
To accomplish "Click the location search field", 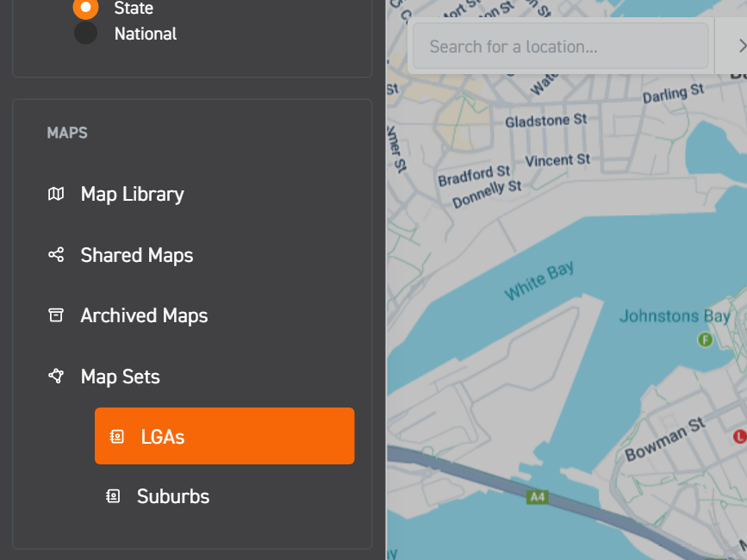I will [559, 46].
